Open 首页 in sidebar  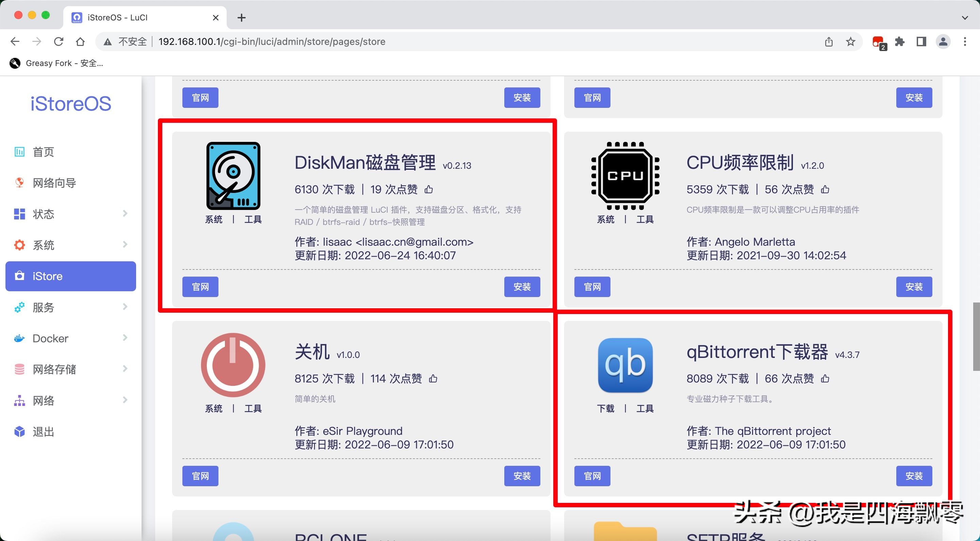point(71,152)
